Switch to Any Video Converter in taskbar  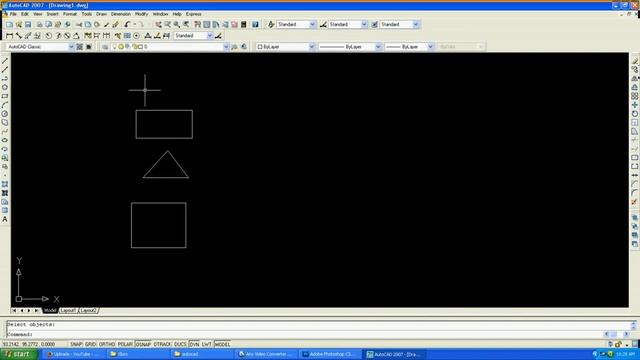[x=267, y=354]
